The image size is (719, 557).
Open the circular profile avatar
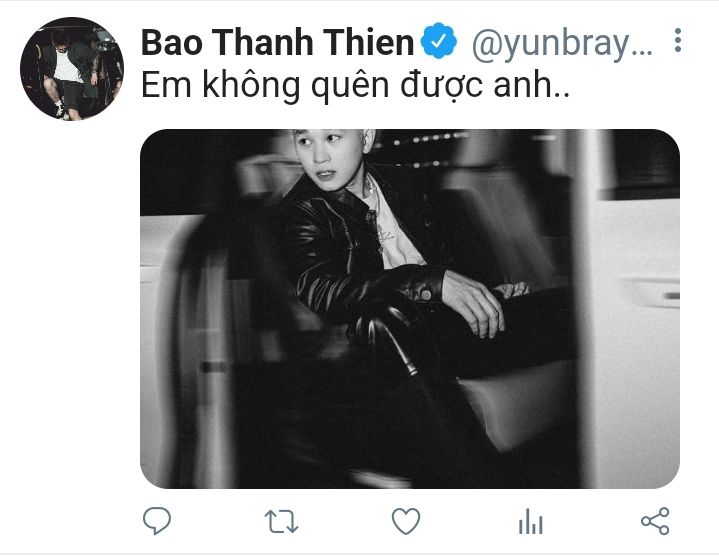[x=72, y=68]
